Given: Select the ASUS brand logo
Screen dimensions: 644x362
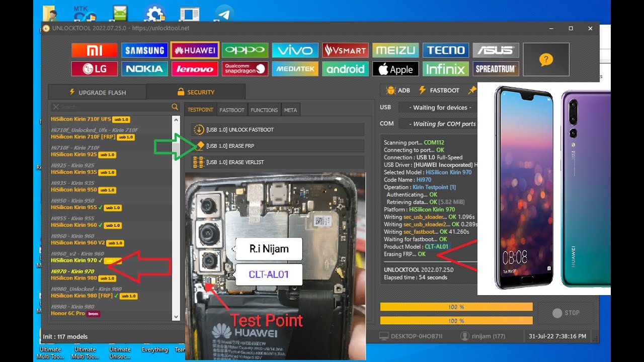Looking at the screenshot, I should click(496, 50).
